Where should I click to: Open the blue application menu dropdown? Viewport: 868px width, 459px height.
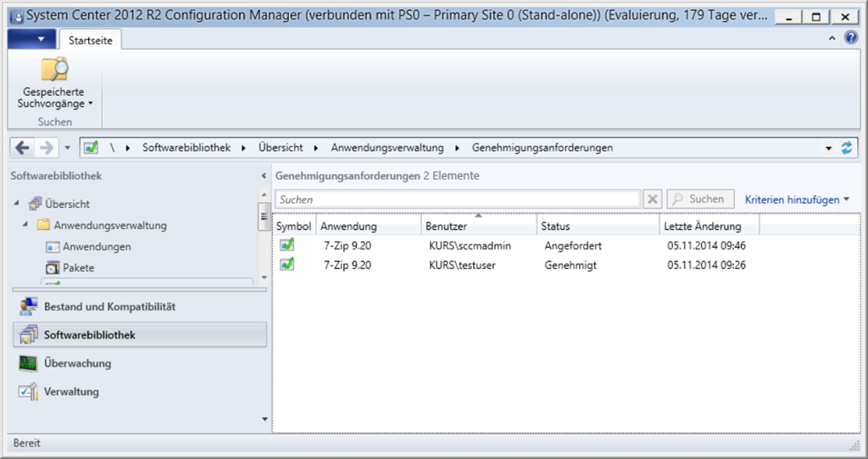[32, 39]
